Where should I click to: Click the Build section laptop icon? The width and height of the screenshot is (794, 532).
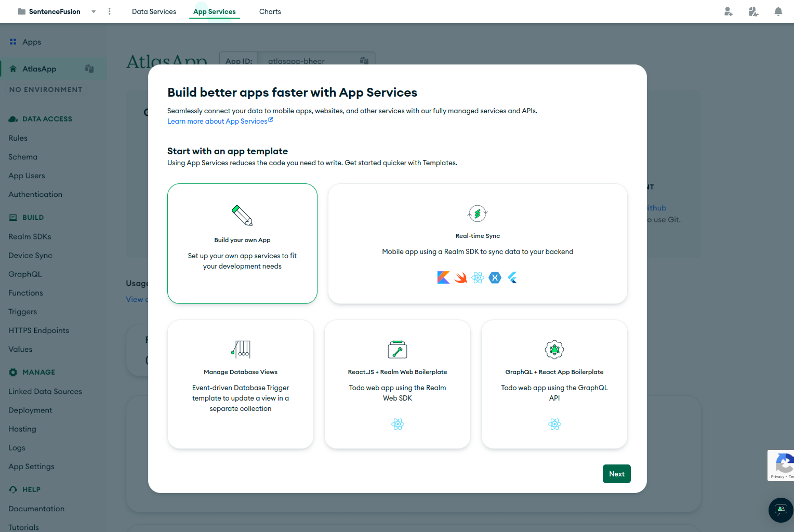tap(13, 218)
